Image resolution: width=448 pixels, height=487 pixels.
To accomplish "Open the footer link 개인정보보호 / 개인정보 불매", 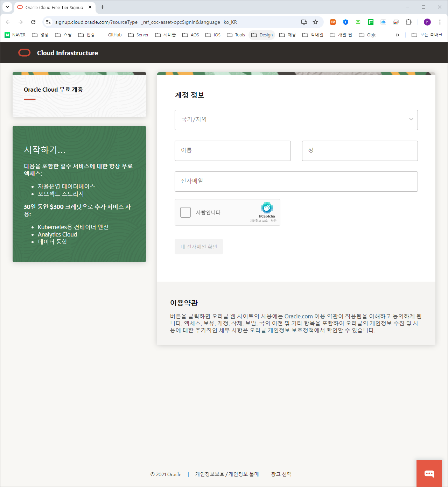I will click(227, 474).
